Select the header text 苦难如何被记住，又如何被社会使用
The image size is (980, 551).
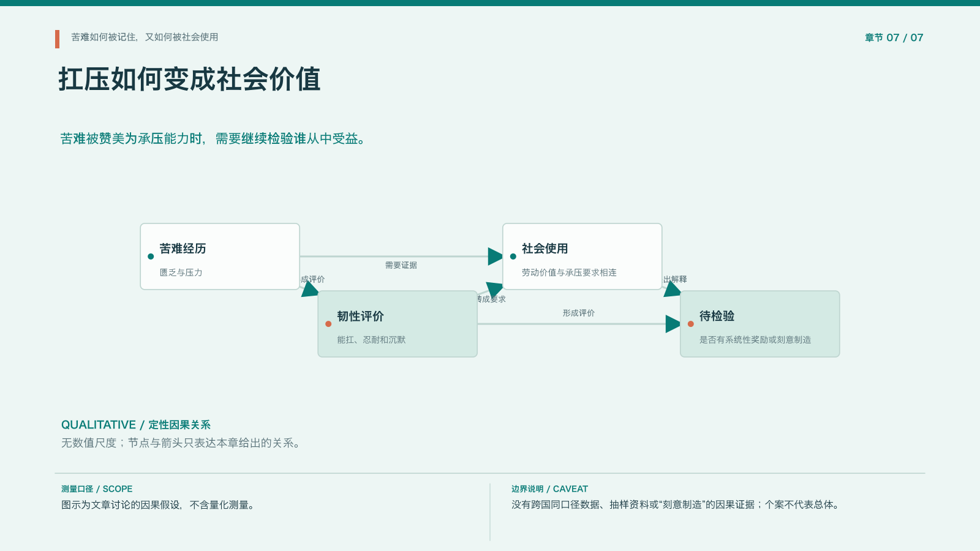click(x=145, y=37)
